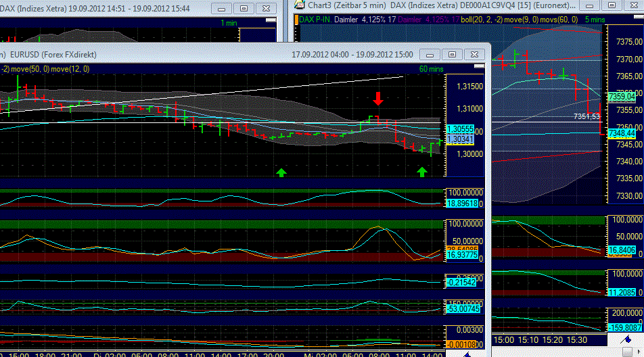Screen dimensions: 644x357
Task: Collapse the pane next to the '5 mins' label
Action: (x=639, y=17)
